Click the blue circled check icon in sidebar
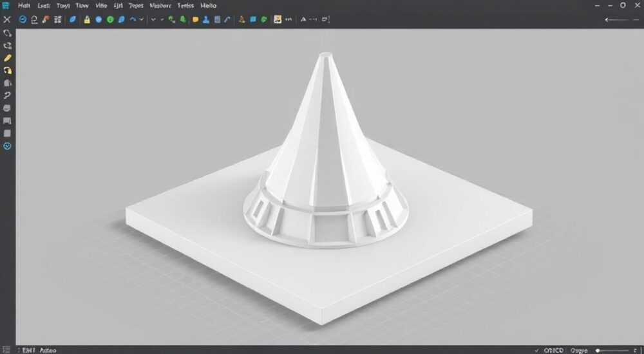 pyautogui.click(x=7, y=146)
